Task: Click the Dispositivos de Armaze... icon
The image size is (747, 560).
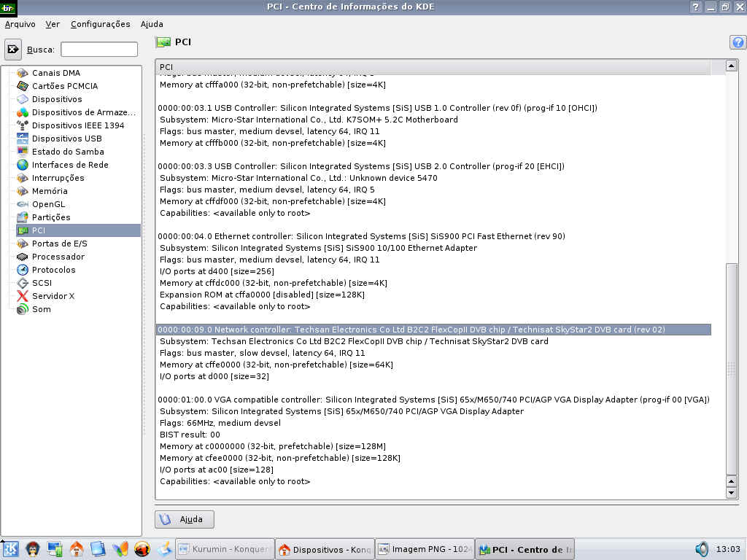Action: 23,112
